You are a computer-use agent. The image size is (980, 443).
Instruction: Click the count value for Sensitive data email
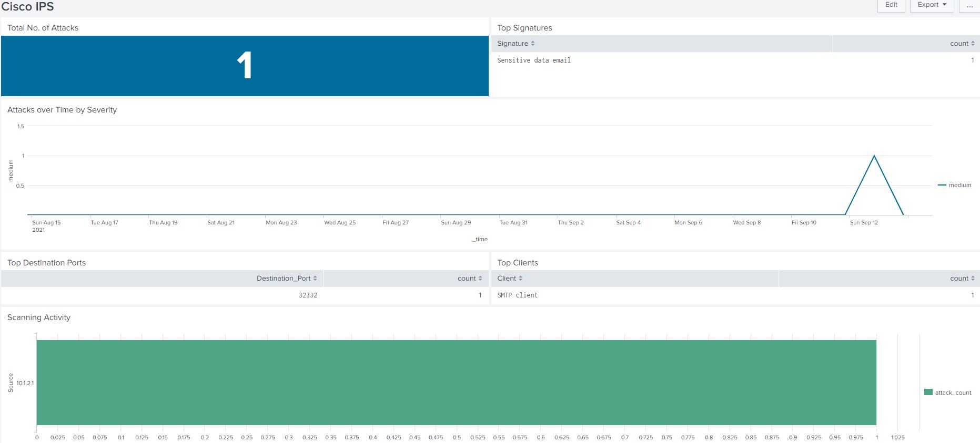[972, 60]
